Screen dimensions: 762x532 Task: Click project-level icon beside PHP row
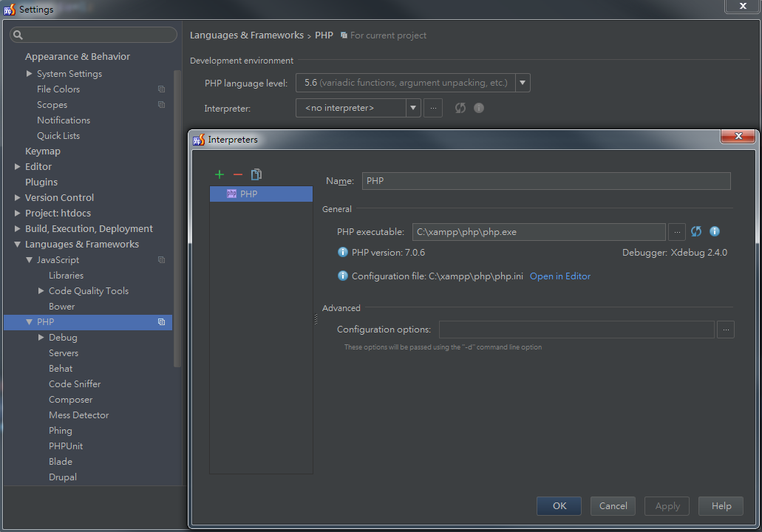click(161, 322)
